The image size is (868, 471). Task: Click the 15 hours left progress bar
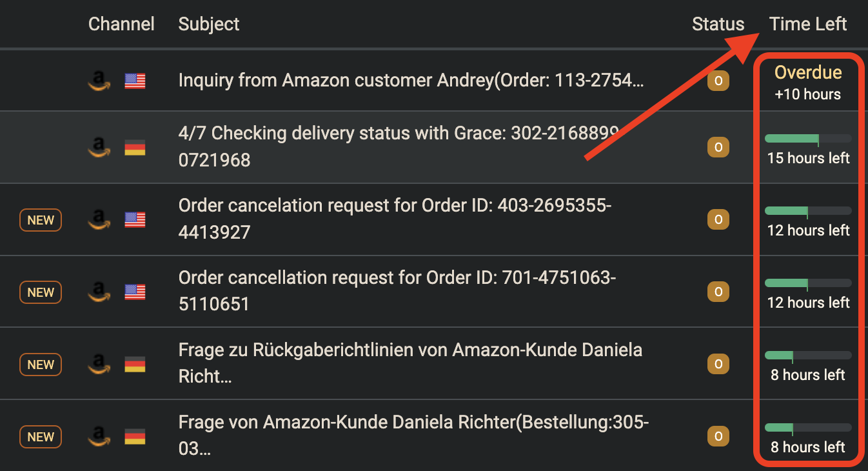click(x=808, y=138)
